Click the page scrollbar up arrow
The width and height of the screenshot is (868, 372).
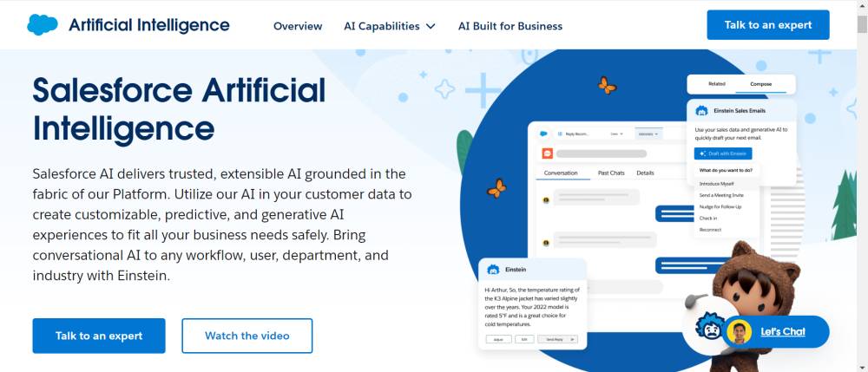(x=862, y=6)
